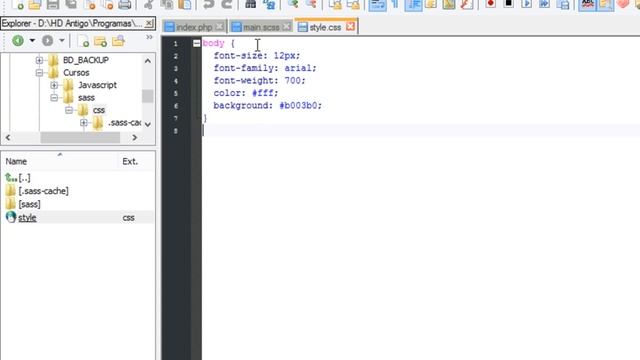Screen dimensions: 640x360
Task: Click the Zoom Out toolbar icon
Action: pyautogui.click(x=311, y=4)
